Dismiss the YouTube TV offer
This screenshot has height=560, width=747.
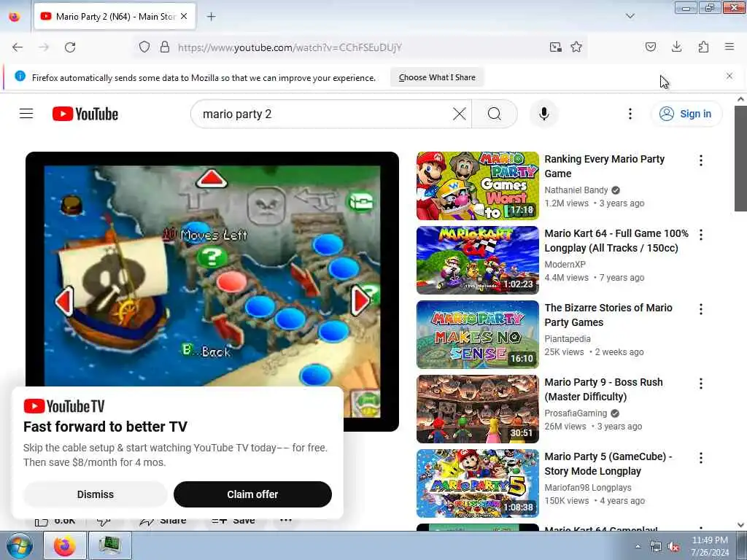click(x=96, y=494)
